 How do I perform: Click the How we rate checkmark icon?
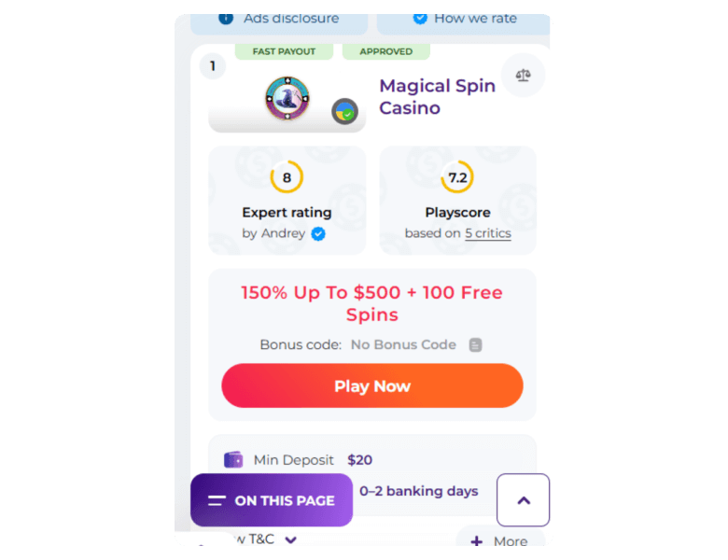pyautogui.click(x=420, y=19)
